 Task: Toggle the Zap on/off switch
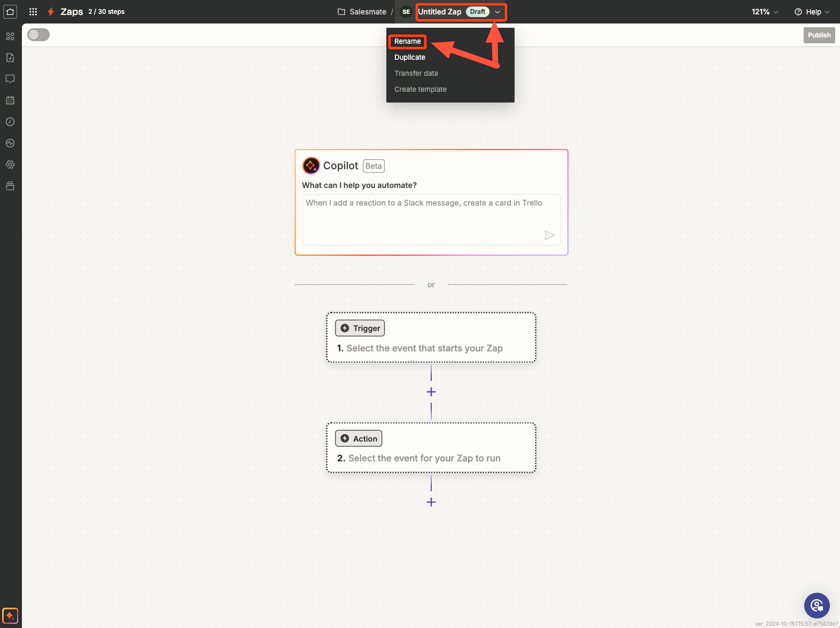(x=38, y=35)
